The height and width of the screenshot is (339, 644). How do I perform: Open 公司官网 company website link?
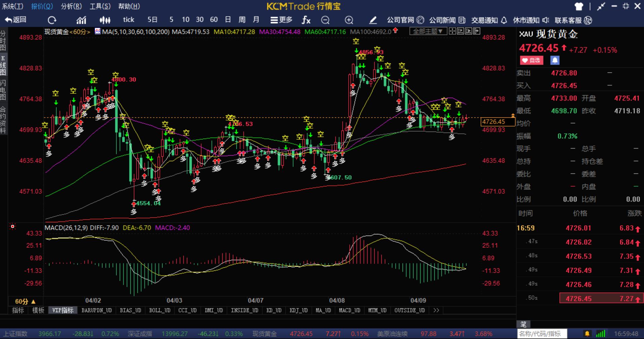point(405,20)
